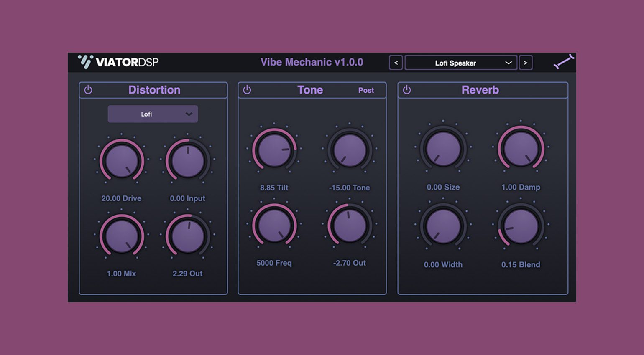Toggle the Distortion section power
This screenshot has width=644, height=355.
pos(88,90)
